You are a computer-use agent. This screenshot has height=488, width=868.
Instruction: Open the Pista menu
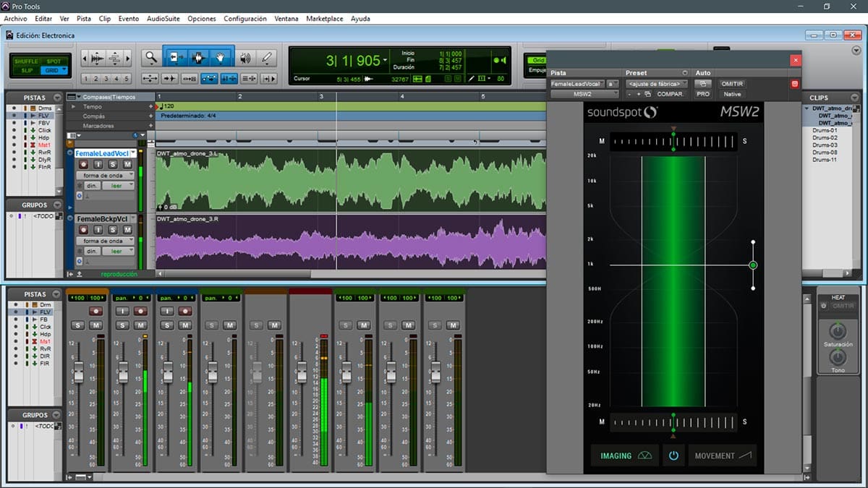pyautogui.click(x=84, y=19)
